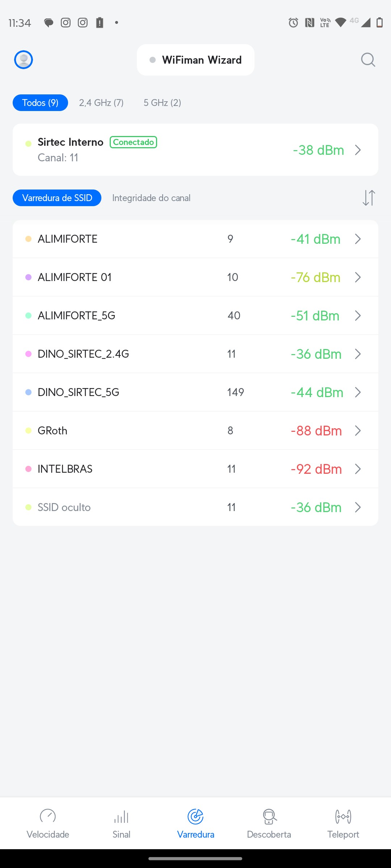
Task: Switch to Integridade do canal tab
Action: (151, 198)
